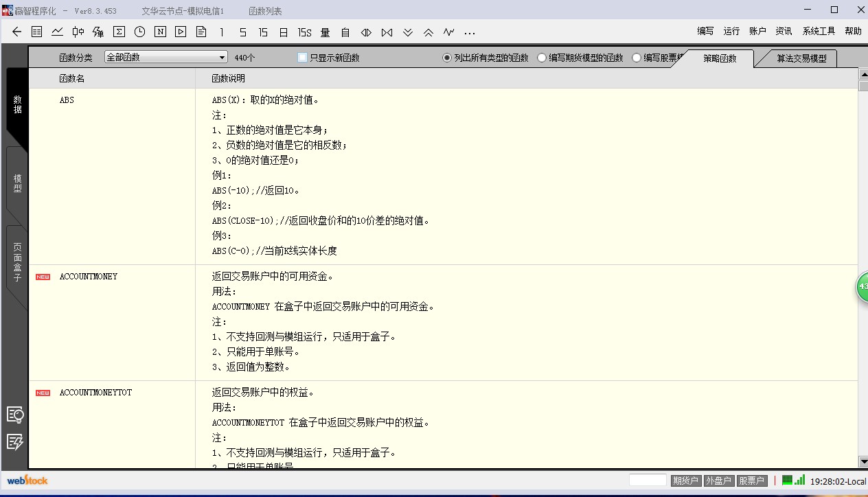Click the play-in-box toolbar icon

[181, 32]
